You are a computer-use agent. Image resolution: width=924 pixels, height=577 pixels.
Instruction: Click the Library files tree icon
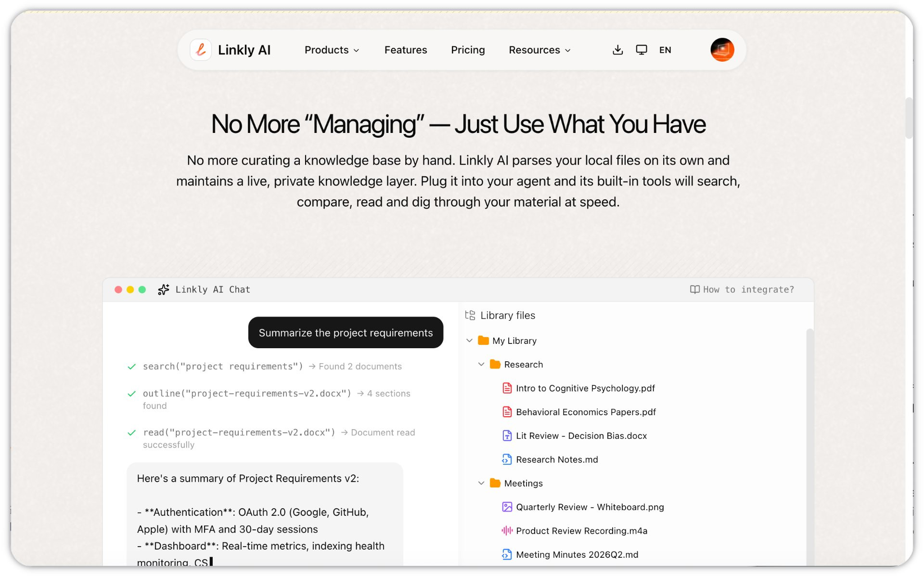point(470,315)
